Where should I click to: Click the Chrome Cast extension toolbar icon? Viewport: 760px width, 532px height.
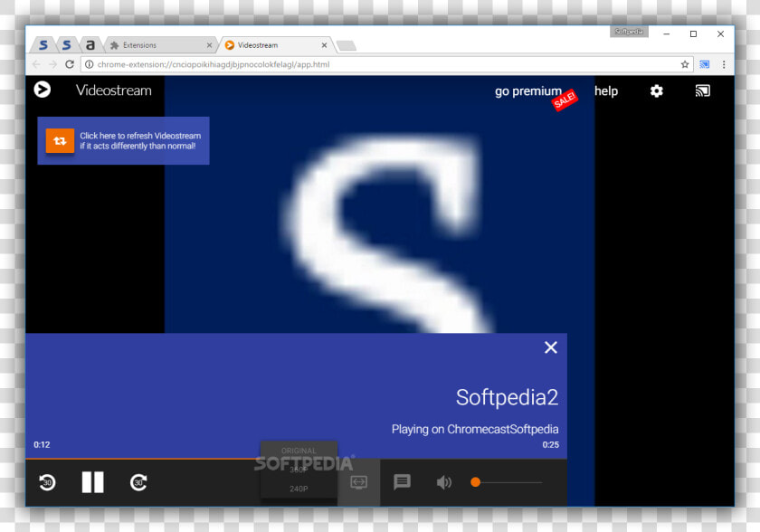tap(704, 64)
